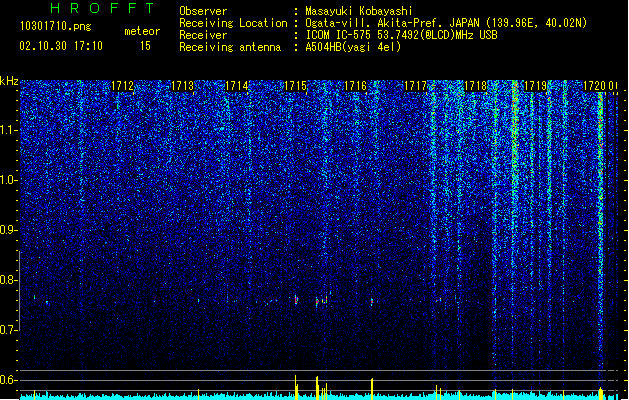Click the 1720 time marker
Image resolution: width=629 pixels, height=400 pixels.
[x=595, y=86]
